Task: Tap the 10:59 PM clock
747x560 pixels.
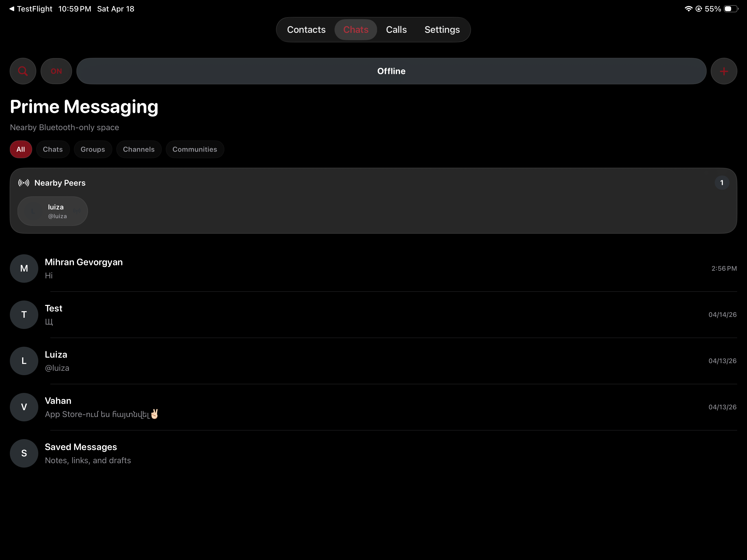Action: click(x=75, y=9)
